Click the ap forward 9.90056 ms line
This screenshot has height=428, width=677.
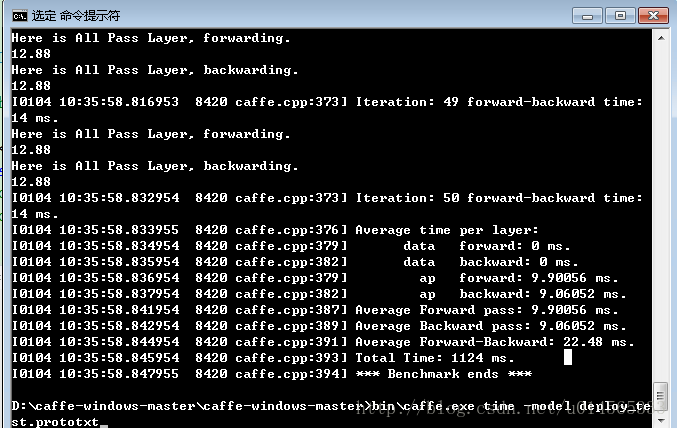click(523, 278)
